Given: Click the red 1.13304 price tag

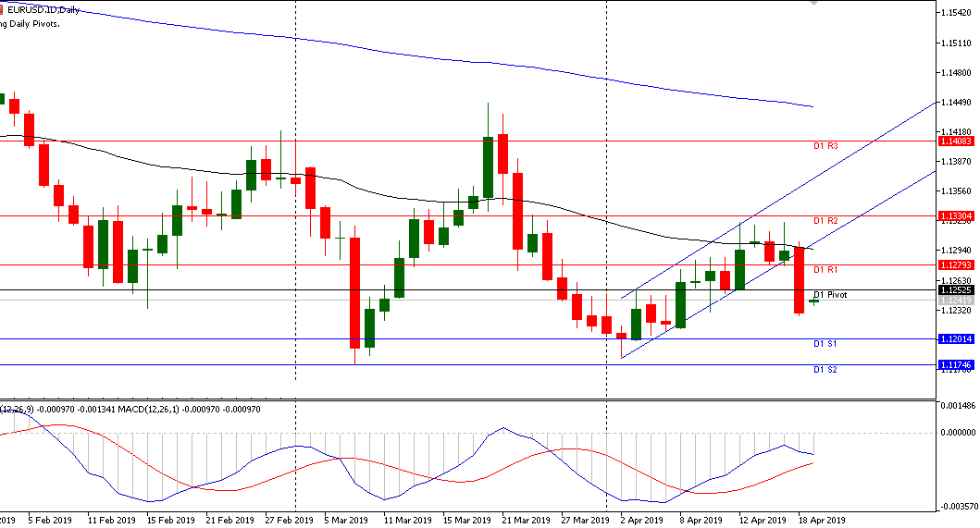Looking at the screenshot, I should 956,216.
